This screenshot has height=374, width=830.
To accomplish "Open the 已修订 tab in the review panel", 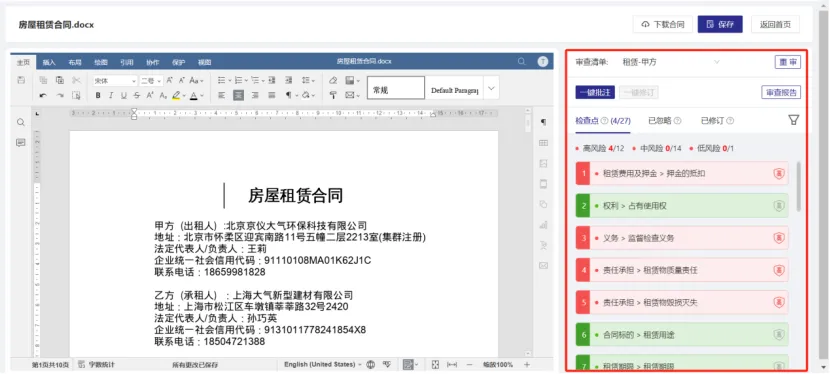I will 717,121.
